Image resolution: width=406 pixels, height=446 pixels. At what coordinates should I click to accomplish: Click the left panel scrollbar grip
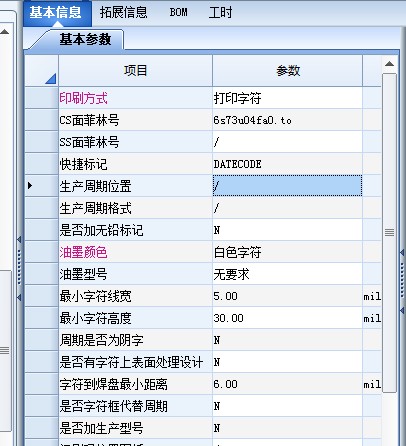(x=5, y=350)
